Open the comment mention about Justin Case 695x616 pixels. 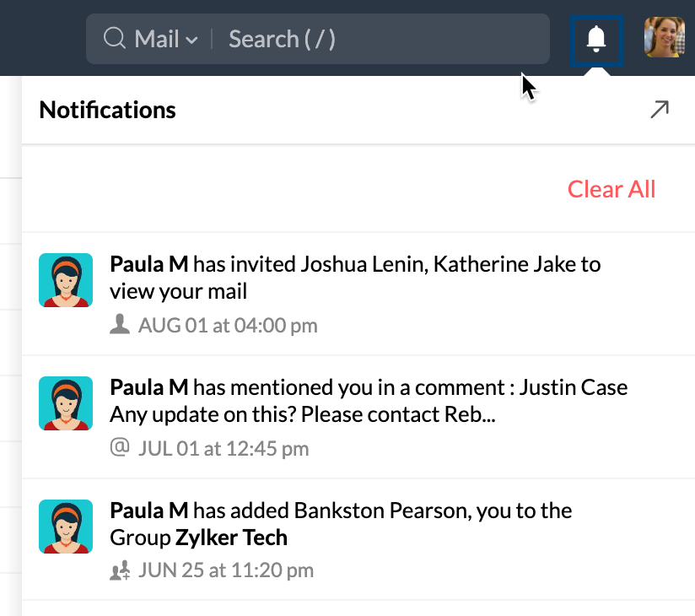point(369,402)
